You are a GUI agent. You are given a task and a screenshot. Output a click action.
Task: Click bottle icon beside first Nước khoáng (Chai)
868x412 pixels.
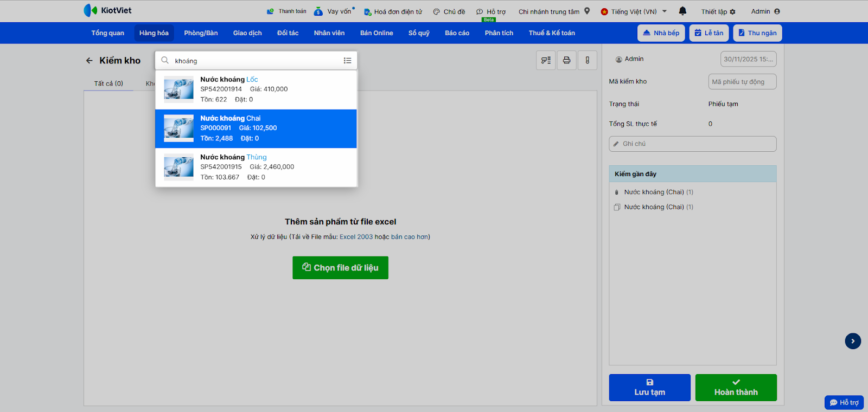point(617,192)
